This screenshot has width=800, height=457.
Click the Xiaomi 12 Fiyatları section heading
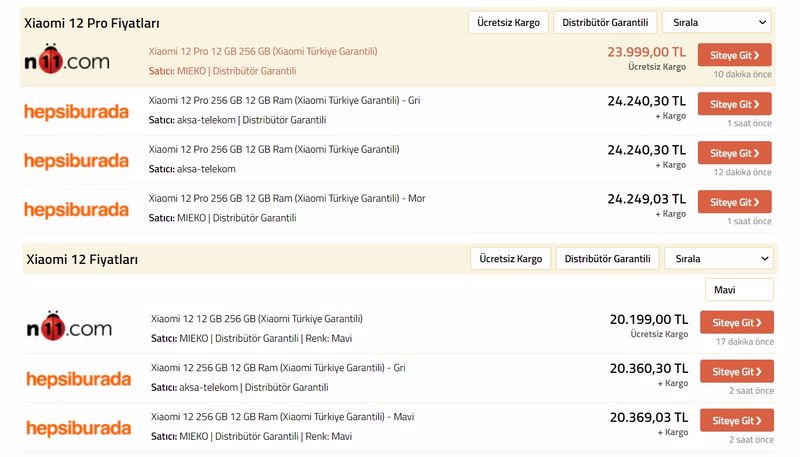(x=81, y=260)
